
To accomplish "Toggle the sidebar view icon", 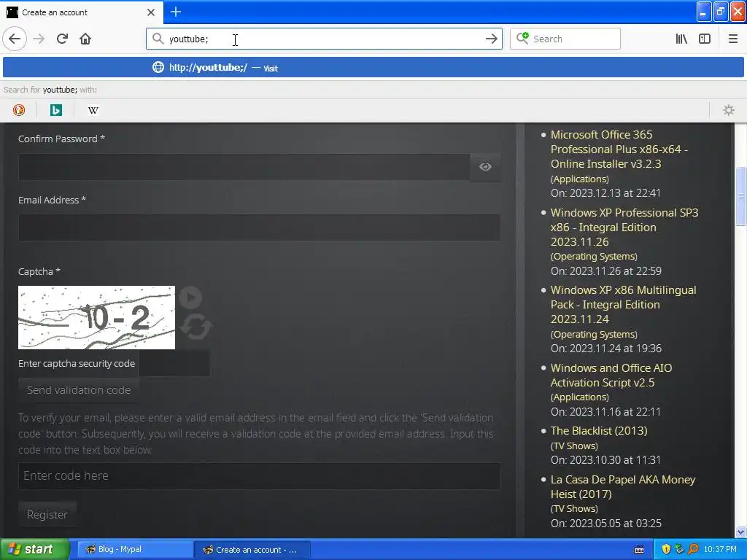I will pyautogui.click(x=705, y=39).
